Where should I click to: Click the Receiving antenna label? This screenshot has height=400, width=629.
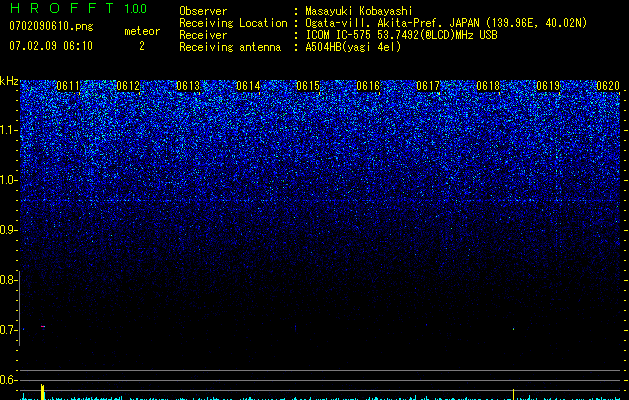pyautogui.click(x=230, y=47)
